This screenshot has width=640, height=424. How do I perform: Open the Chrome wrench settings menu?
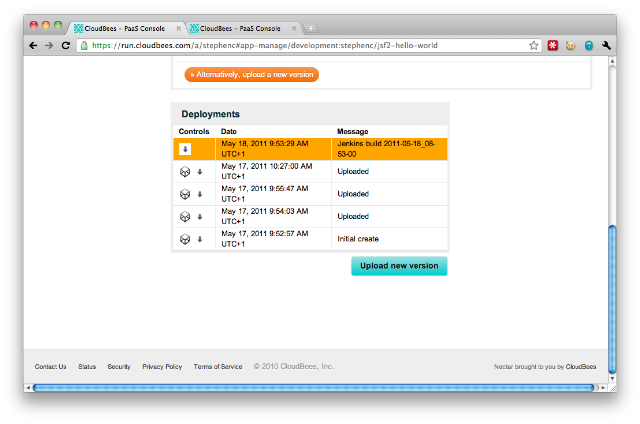point(607,46)
